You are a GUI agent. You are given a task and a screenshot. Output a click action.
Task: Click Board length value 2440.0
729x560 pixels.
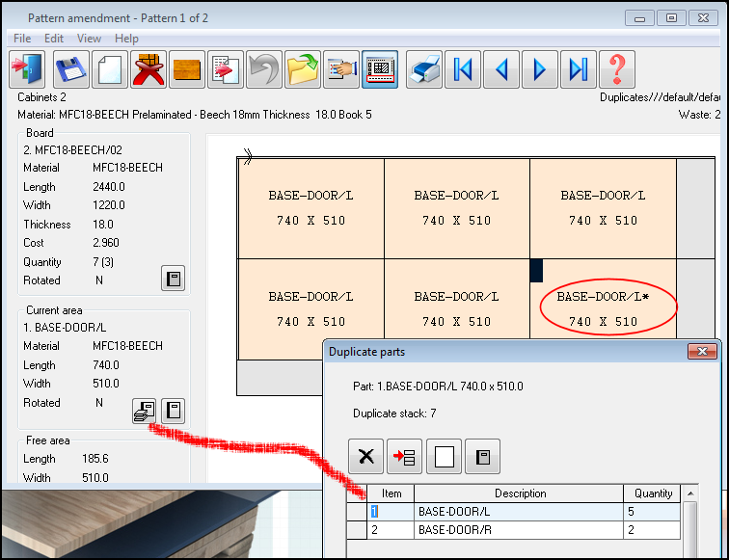pyautogui.click(x=109, y=187)
